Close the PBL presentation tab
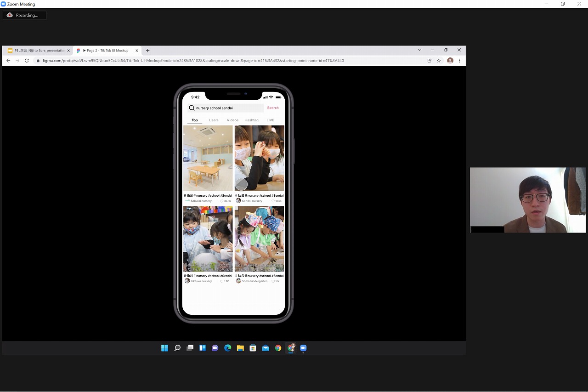Viewport: 588px width, 392px height. point(68,51)
